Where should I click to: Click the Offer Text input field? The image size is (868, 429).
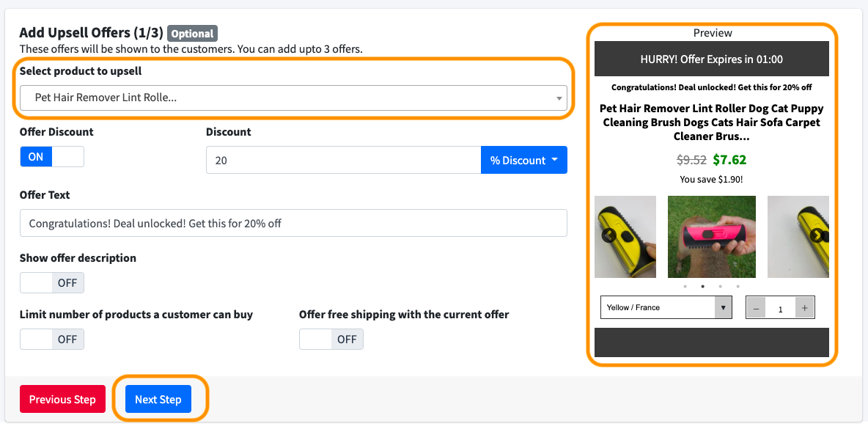click(x=293, y=224)
